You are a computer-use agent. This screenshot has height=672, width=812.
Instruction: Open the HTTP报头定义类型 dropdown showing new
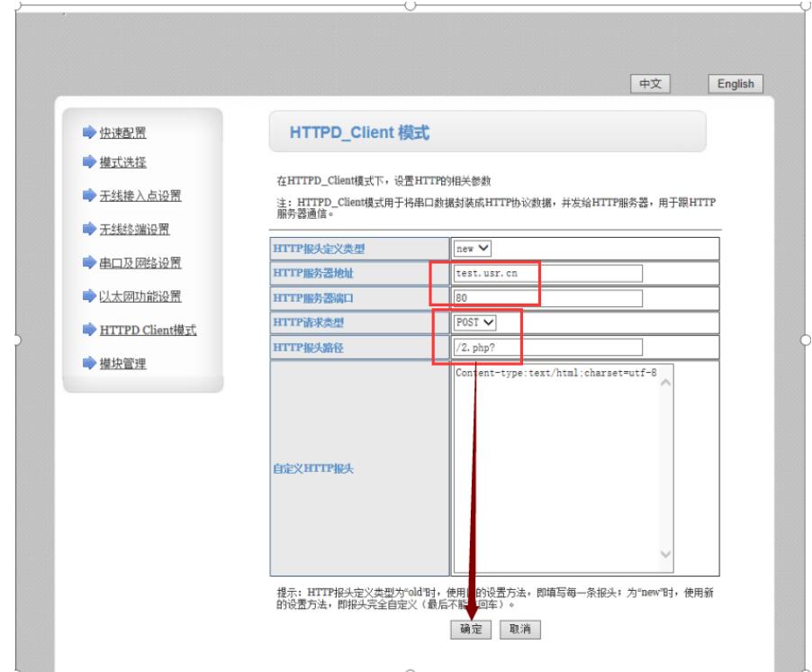tap(474, 249)
